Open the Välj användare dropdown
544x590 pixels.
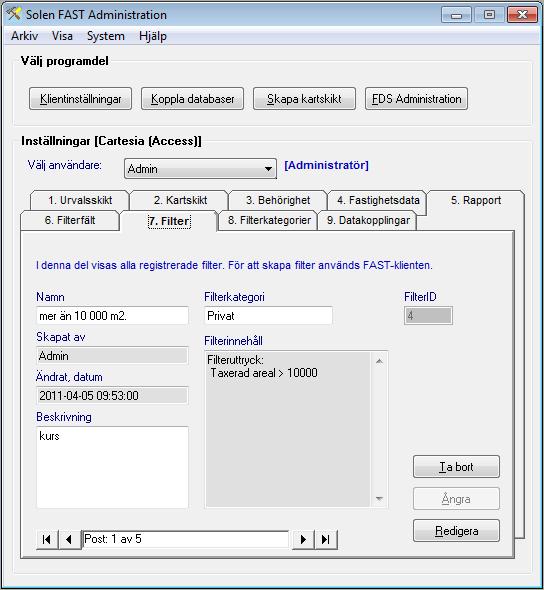[200, 169]
